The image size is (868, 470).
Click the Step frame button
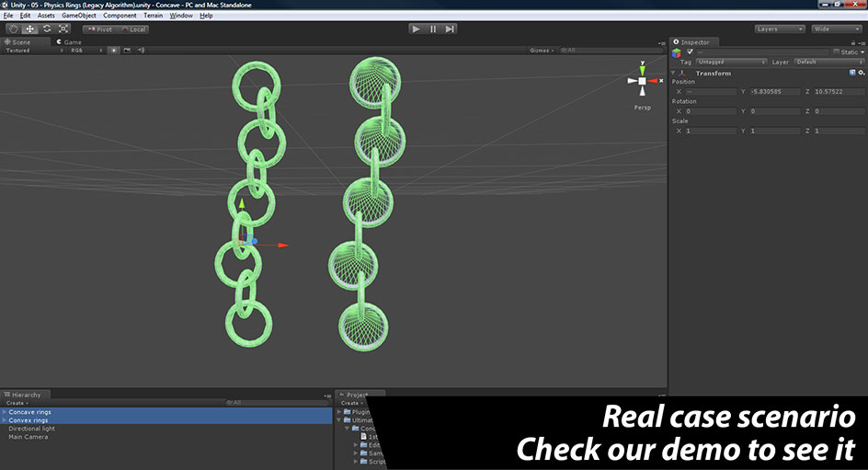450,29
